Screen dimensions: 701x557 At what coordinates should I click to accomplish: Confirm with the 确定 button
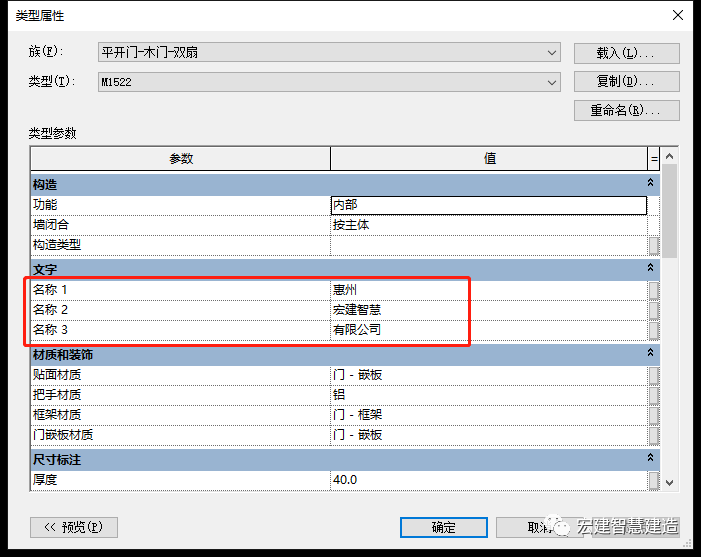click(443, 527)
